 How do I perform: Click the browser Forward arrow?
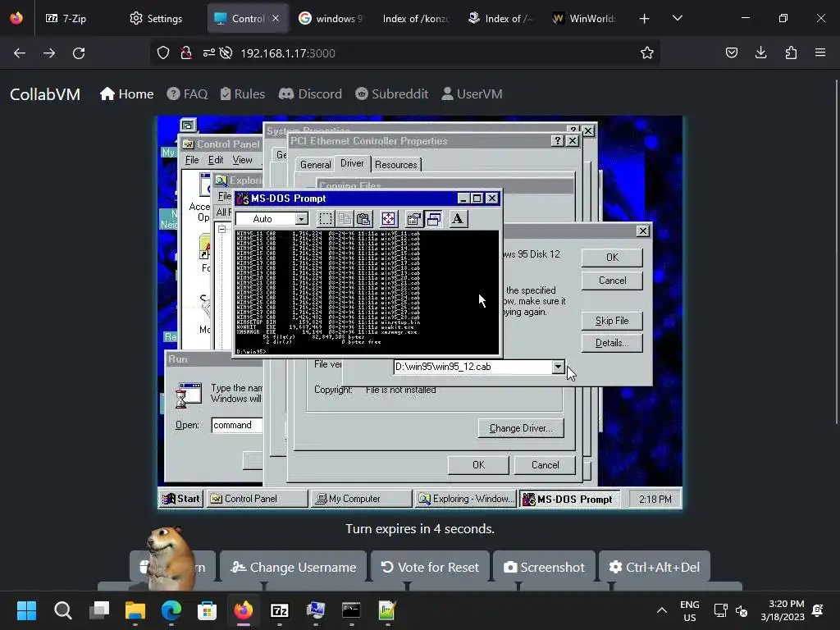49,53
